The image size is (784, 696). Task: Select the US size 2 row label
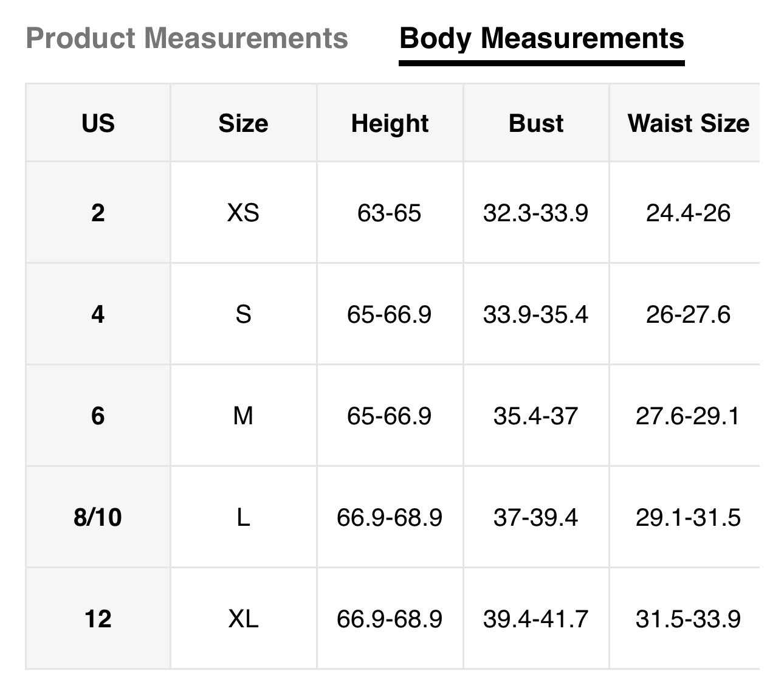[98, 213]
